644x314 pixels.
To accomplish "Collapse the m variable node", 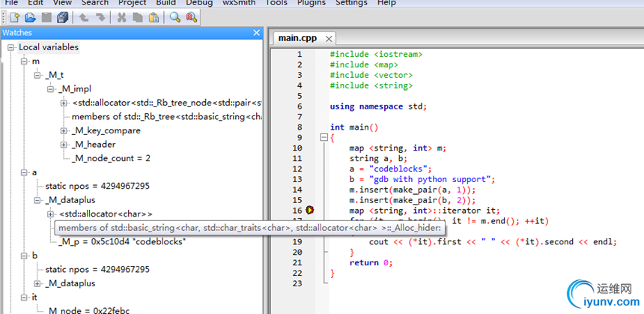I will coord(24,61).
